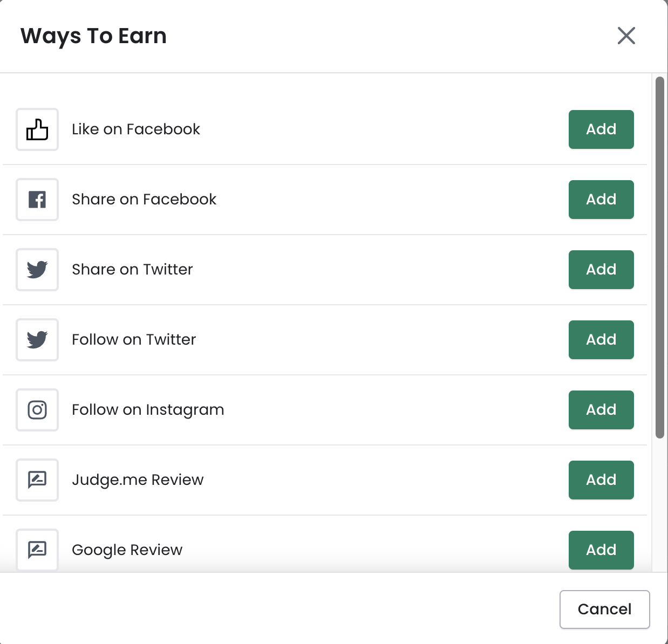
Task: Click the Instagram camera icon
Action: pyautogui.click(x=37, y=410)
